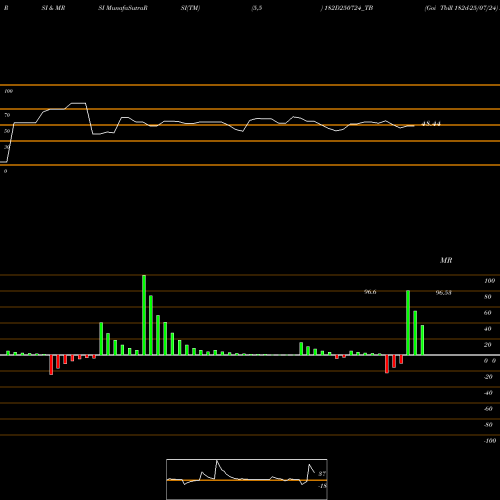500x500 pixels.
Task: Click the MR axis label -60
Action: point(488,409)
